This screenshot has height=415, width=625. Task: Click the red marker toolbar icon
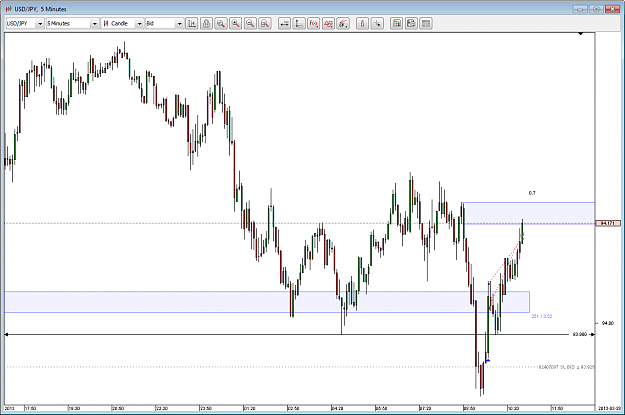[x=362, y=24]
